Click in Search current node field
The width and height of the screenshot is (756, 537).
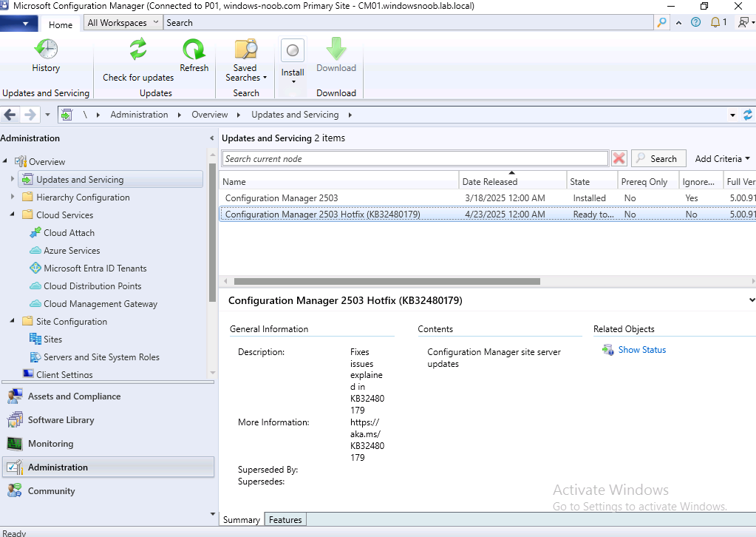415,159
